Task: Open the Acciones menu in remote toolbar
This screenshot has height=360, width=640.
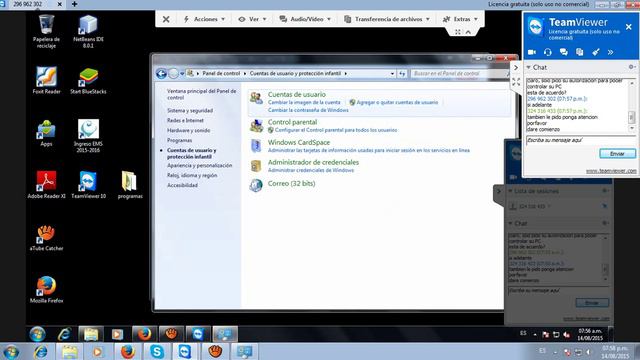Action: point(204,19)
